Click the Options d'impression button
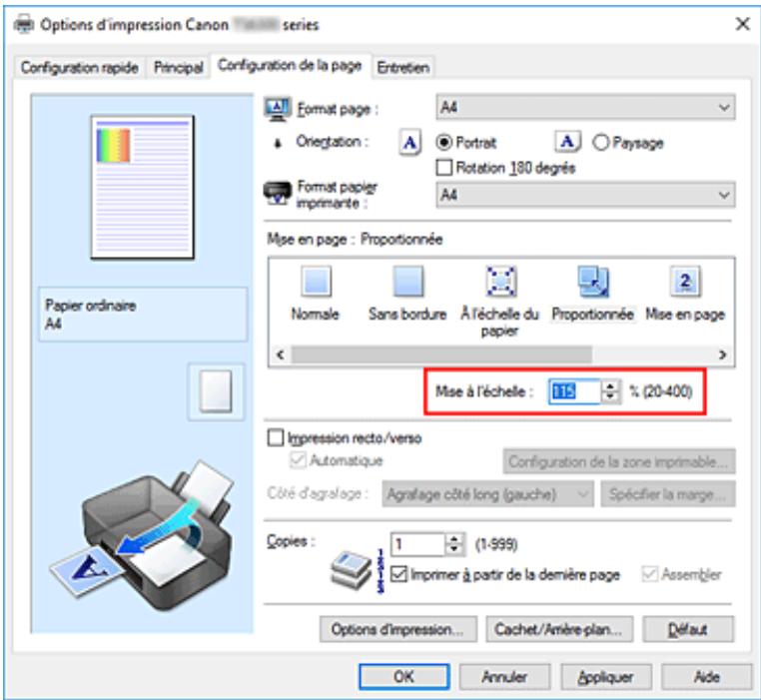This screenshot has height=700, width=761. pos(397,629)
